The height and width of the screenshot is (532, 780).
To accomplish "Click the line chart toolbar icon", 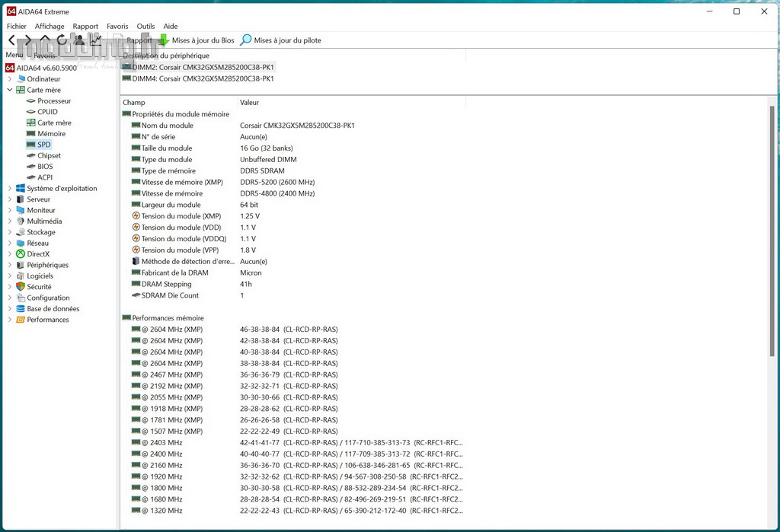I will point(95,40).
